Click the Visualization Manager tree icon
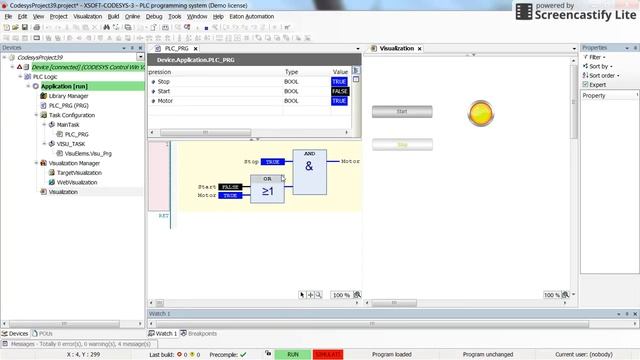This screenshot has height=360, width=640. pyautogui.click(x=44, y=163)
